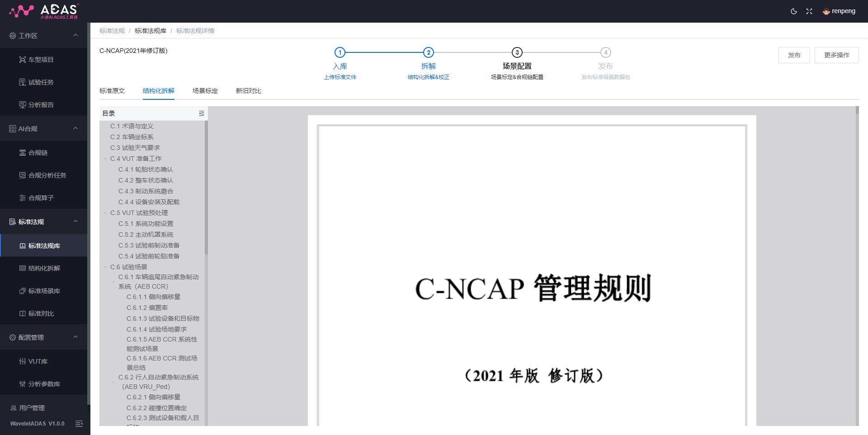Viewport: 868px width, 435px height.
Task: Collapse C.5 VUT 试验预处理 tree node
Action: point(105,213)
